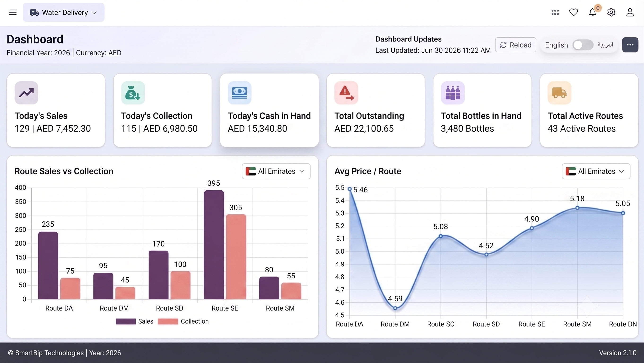Screen dimensions: 644x363
Task: Click the Route SM collection bar 55
Action: coord(291,291)
